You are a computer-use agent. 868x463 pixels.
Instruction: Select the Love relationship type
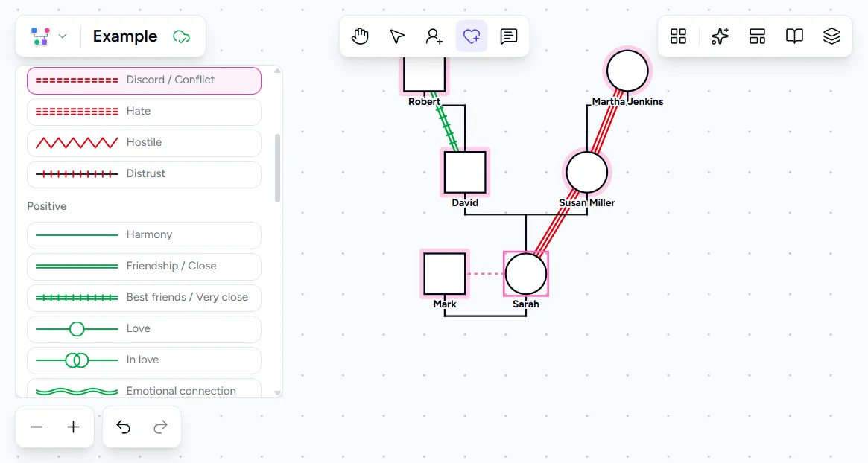[x=144, y=329]
